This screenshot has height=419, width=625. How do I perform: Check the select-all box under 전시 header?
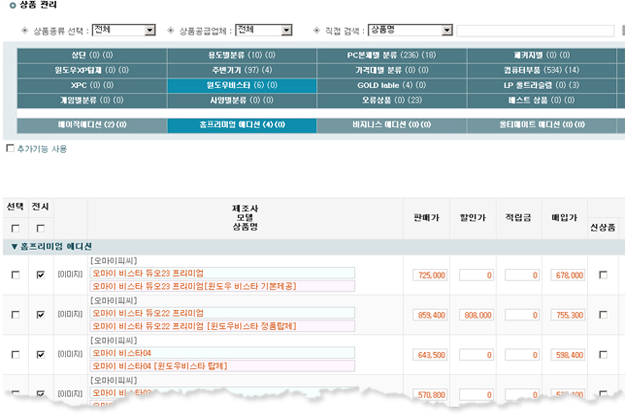click(40, 228)
